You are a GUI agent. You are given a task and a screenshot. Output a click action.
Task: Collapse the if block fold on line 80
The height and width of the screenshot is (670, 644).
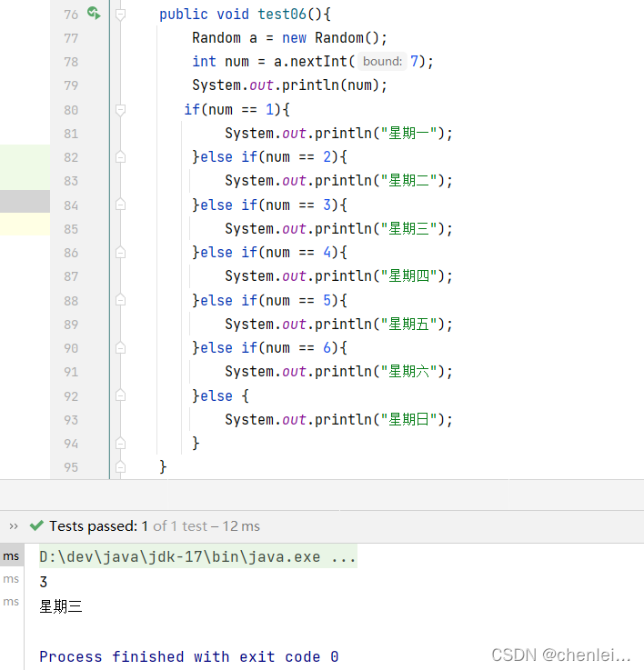tap(121, 110)
